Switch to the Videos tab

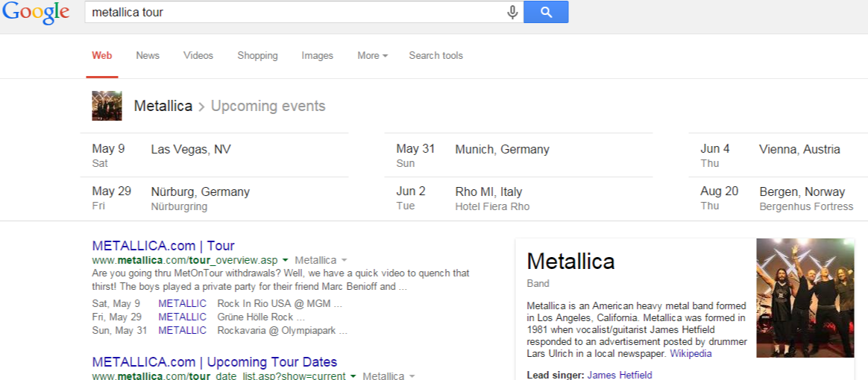[x=198, y=55]
